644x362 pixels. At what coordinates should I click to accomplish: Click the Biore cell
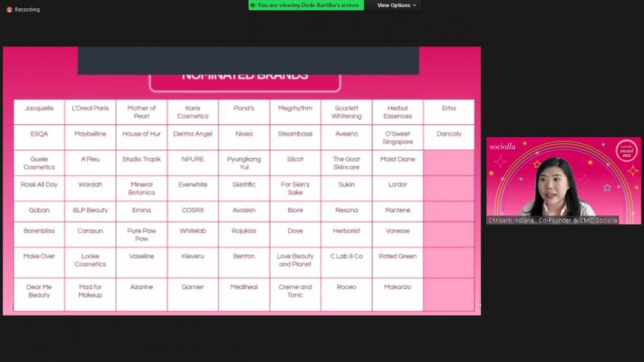coord(296,212)
